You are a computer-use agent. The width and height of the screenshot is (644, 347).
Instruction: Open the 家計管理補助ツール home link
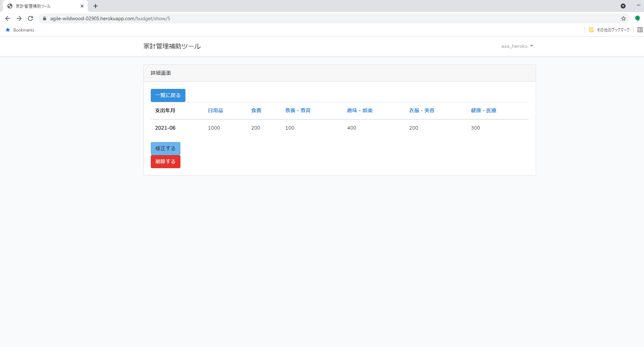point(172,46)
